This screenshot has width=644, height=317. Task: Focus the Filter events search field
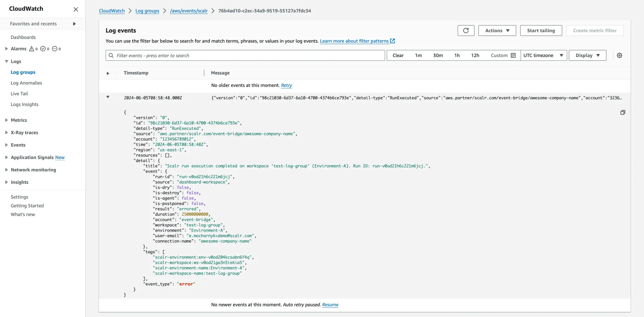[x=245, y=55]
